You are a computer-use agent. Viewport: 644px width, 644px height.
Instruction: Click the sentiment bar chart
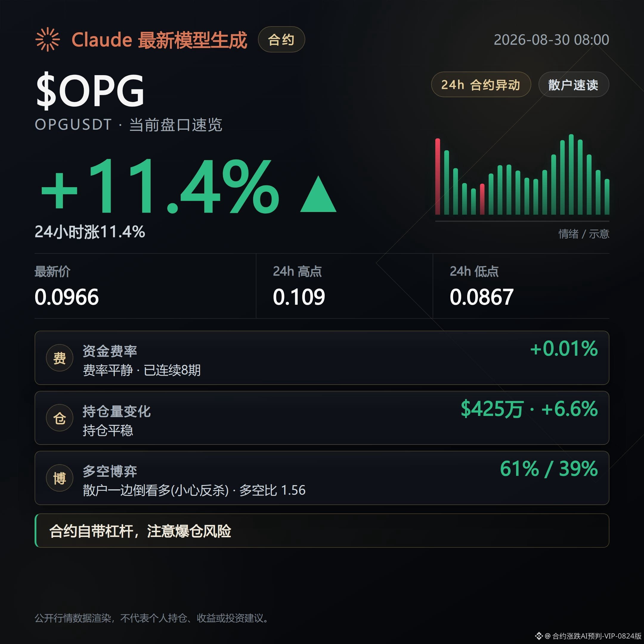[522, 175]
